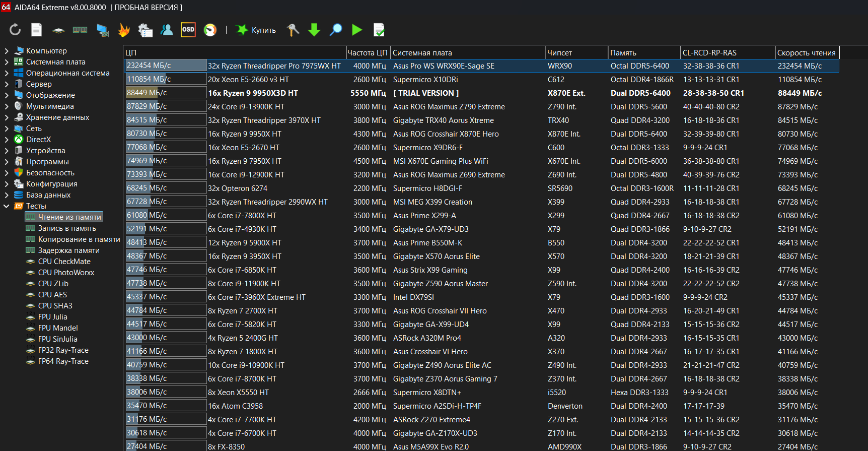Click the Intel DX79SI motherboard cell
The image size is (868, 451).
click(413, 297)
